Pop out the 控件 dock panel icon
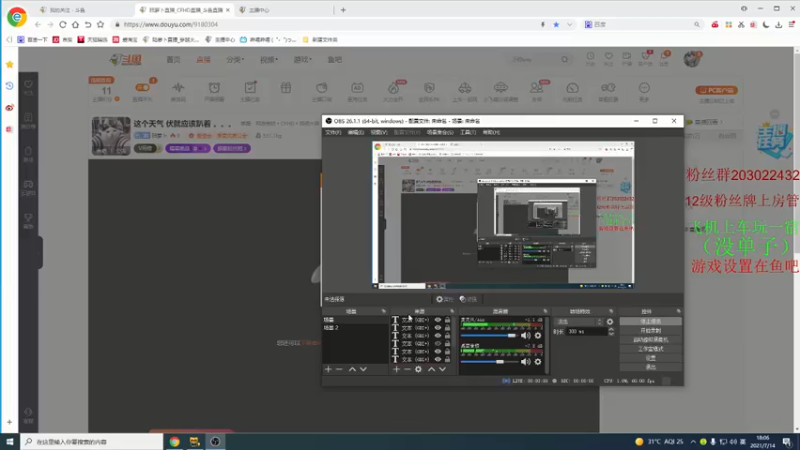 pyautogui.click(x=679, y=311)
